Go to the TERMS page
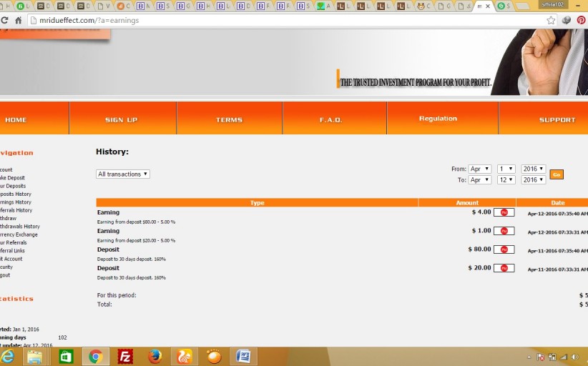The height and width of the screenshot is (366, 588). [229, 119]
